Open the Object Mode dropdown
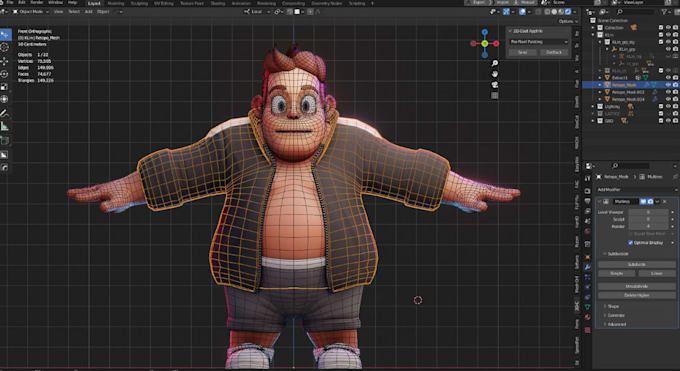680x371 pixels. tap(30, 12)
